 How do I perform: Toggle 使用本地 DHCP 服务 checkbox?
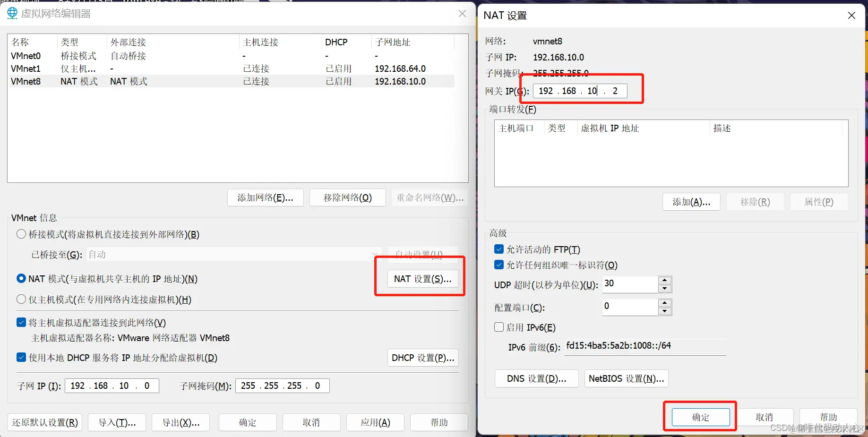[x=21, y=358]
